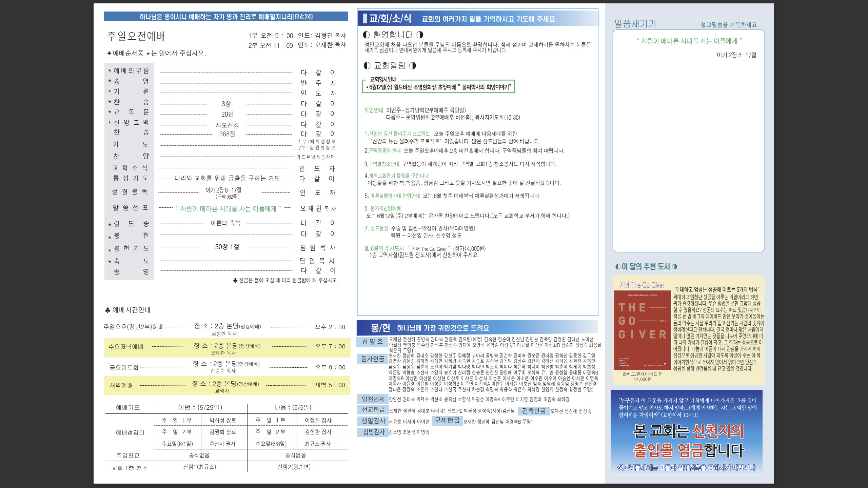Click cell '주신자 권사'
This screenshot has height=488, width=868.
point(222,444)
